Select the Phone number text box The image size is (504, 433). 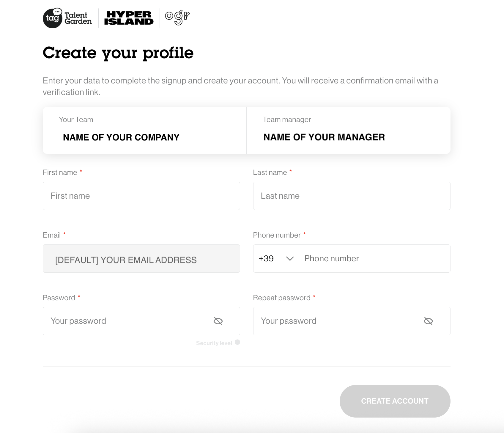click(x=374, y=259)
